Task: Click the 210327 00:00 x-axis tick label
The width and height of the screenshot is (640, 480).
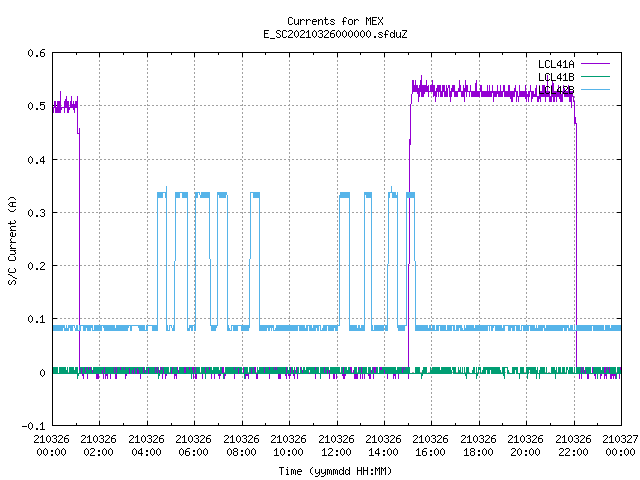Action: (620, 445)
